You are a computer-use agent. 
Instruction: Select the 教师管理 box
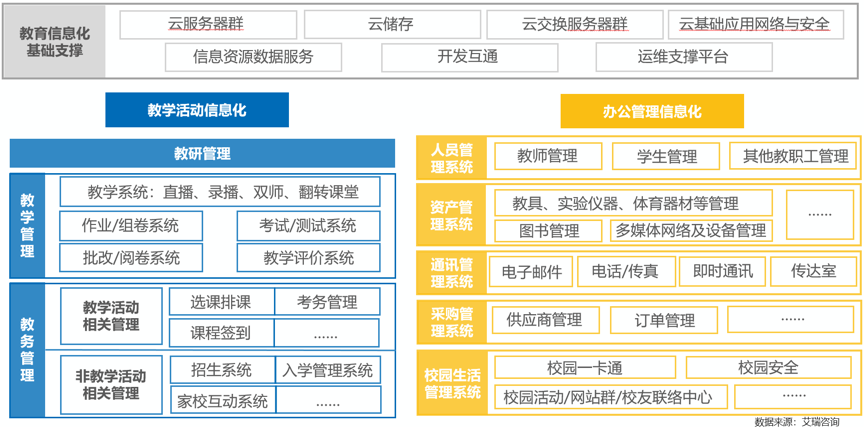pyautogui.click(x=548, y=156)
